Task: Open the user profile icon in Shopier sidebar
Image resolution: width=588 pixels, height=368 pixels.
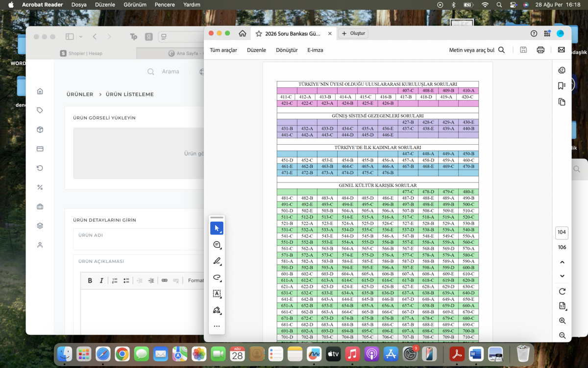Action: [40, 245]
